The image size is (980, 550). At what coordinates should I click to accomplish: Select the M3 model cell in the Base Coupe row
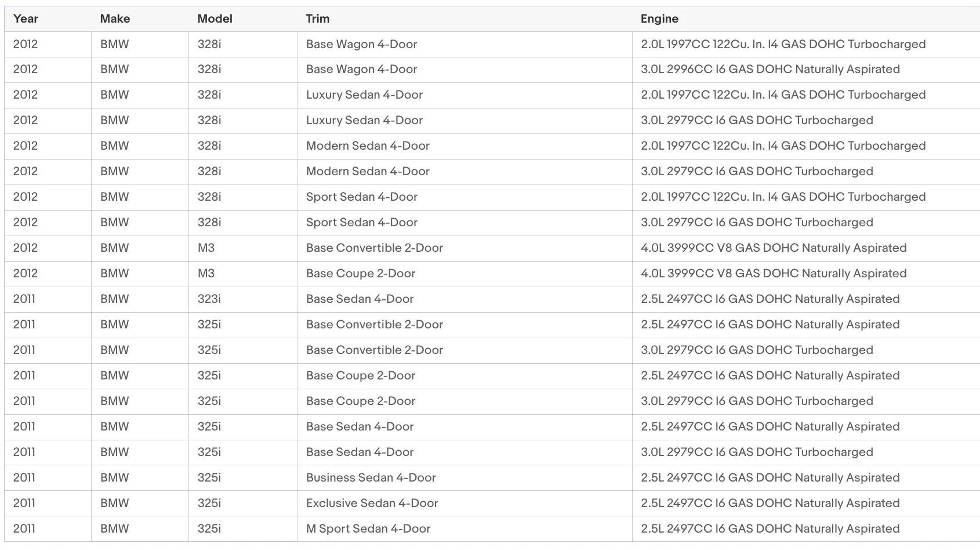click(242, 274)
